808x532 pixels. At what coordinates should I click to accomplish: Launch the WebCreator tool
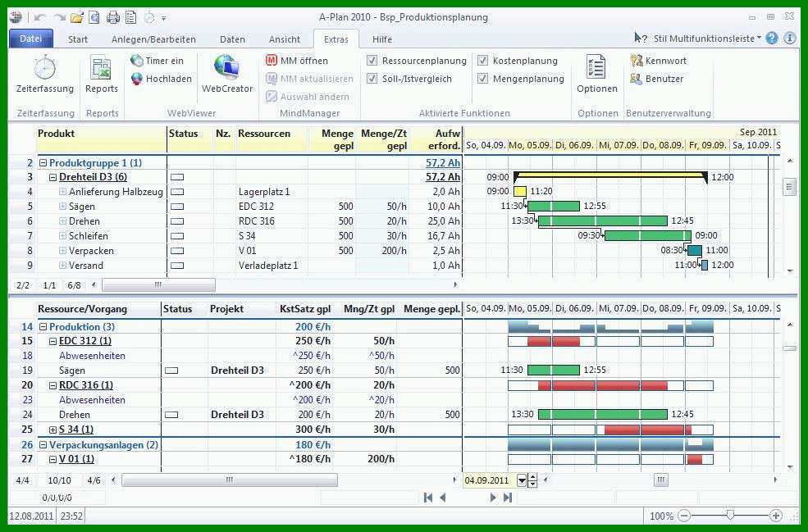click(227, 75)
